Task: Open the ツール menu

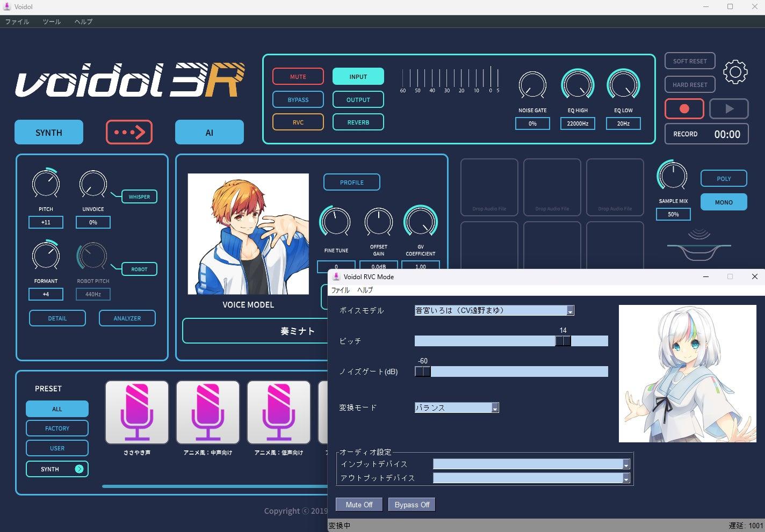Action: click(52, 21)
